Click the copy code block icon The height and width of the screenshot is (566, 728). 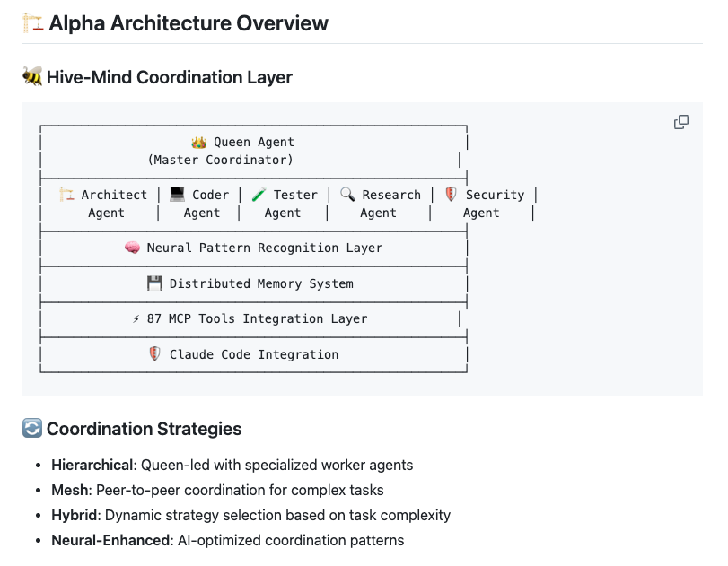coord(681,122)
